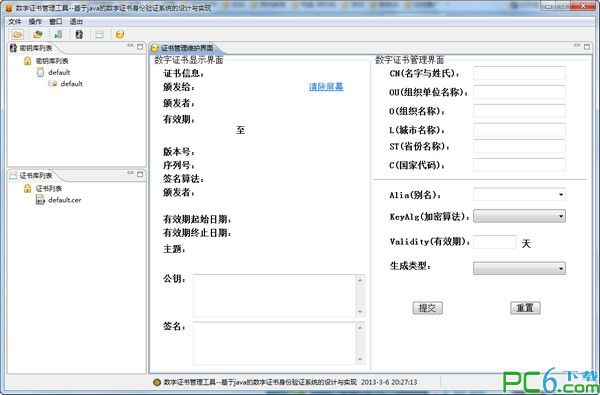This screenshot has height=395, width=600.
Task: Click the OU(组织单位名称) input field
Action: click(519, 92)
